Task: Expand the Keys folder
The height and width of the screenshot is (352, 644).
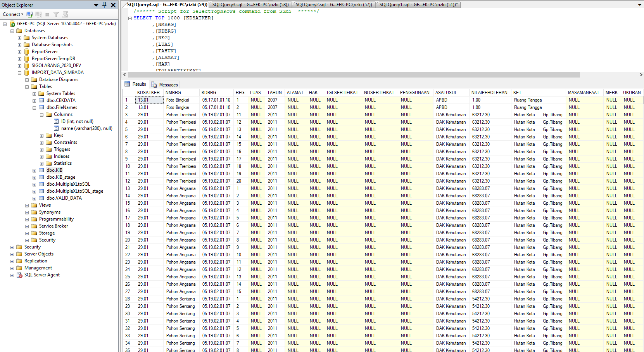Action: pyautogui.click(x=41, y=136)
